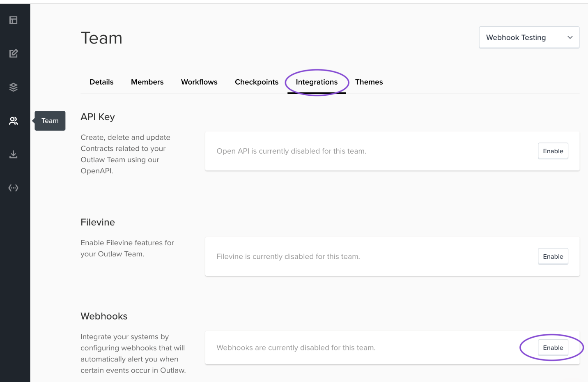
Task: Enable the Open API key
Action: tap(553, 151)
